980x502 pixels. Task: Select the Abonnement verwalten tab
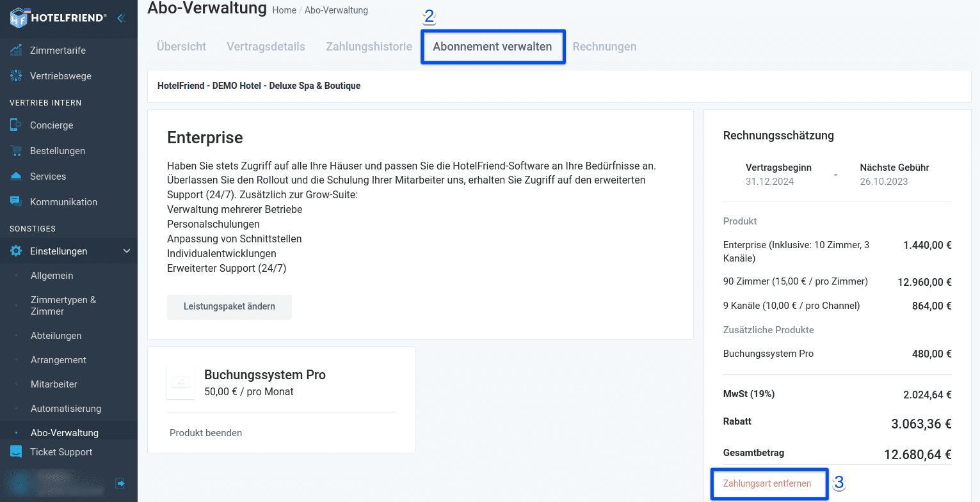[x=492, y=47]
